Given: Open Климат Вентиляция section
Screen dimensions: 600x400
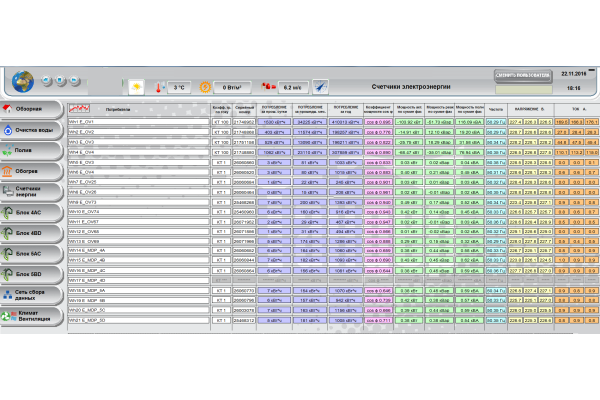Looking at the screenshot, I should coord(30,315).
